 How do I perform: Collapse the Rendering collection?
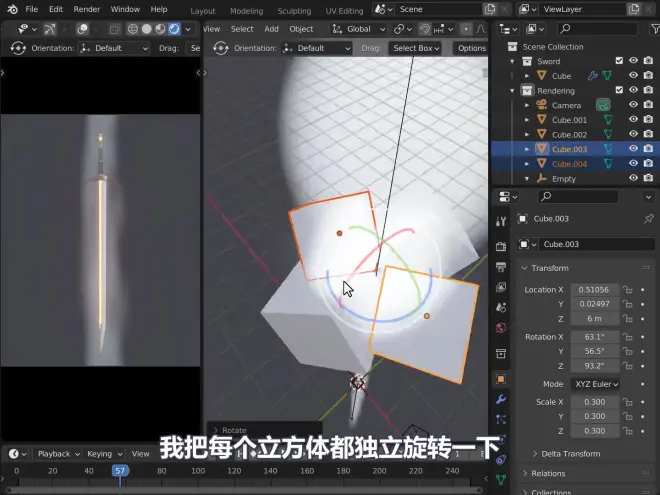(512, 90)
